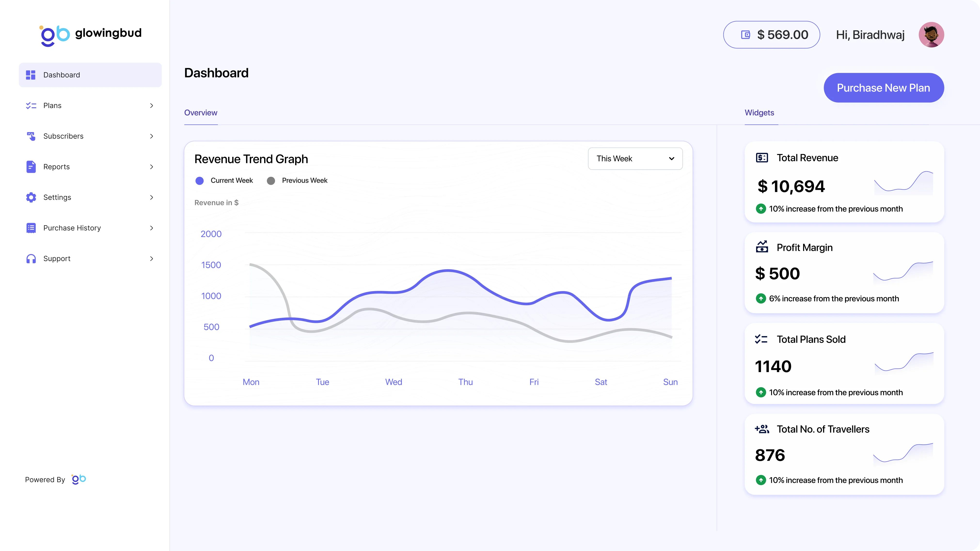Image resolution: width=980 pixels, height=551 pixels.
Task: Click the Dashboard grid icon in sidebar
Action: point(31,75)
